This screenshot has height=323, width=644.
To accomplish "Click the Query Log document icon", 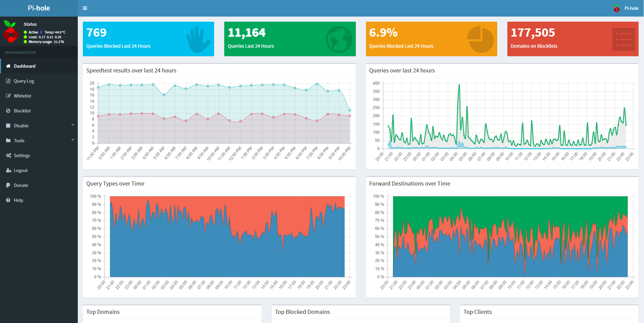I will point(8,81).
